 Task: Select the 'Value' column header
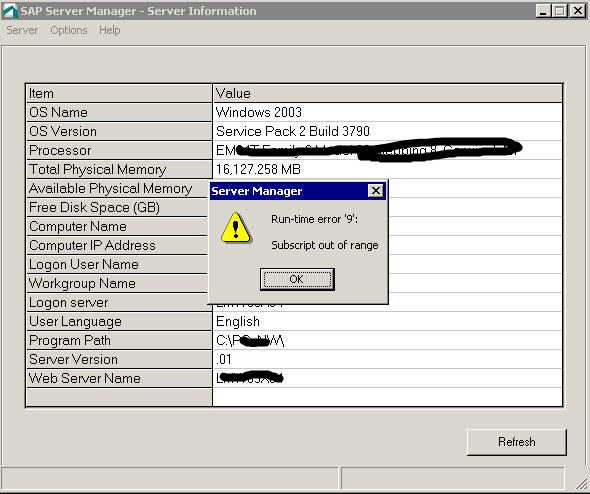388,93
